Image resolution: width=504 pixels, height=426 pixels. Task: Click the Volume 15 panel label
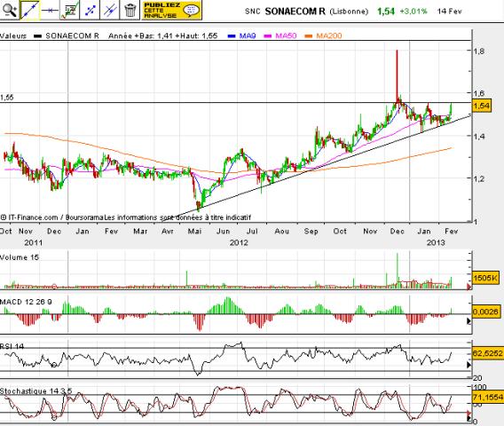click(x=20, y=257)
